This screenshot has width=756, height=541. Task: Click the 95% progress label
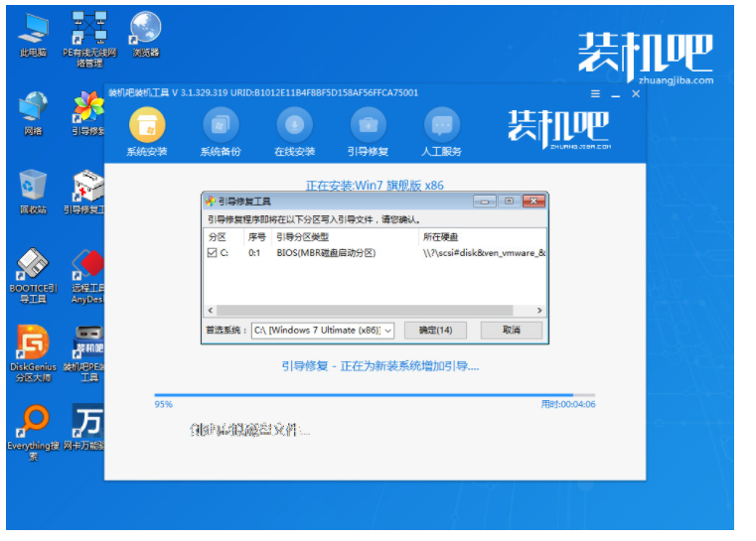164,404
